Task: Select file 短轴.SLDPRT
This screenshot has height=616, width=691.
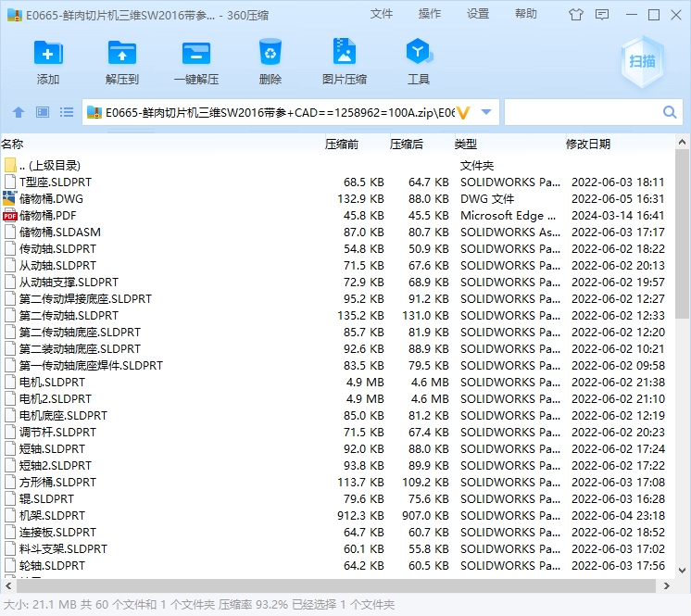Action: click(x=337, y=449)
